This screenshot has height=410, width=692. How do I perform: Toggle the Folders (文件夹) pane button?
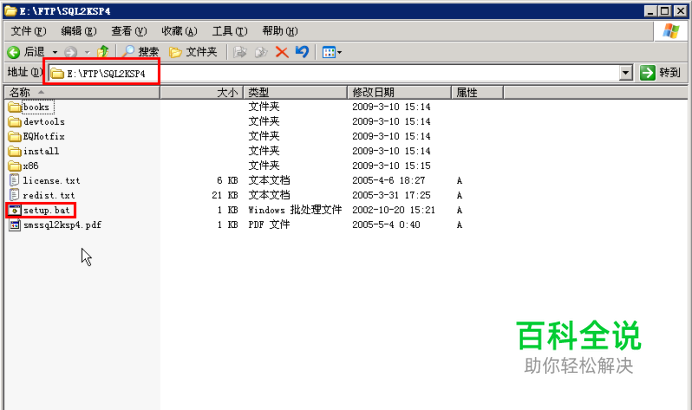coord(193,52)
